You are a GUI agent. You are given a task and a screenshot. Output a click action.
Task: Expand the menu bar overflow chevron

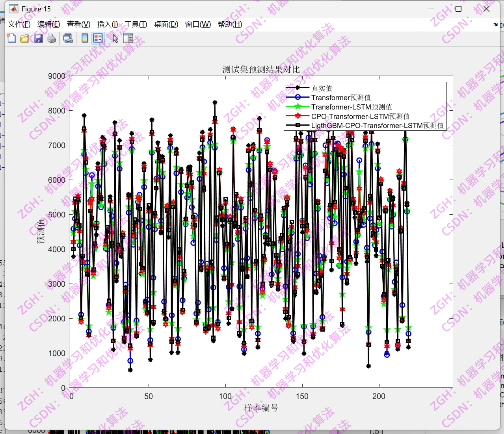tap(495, 24)
